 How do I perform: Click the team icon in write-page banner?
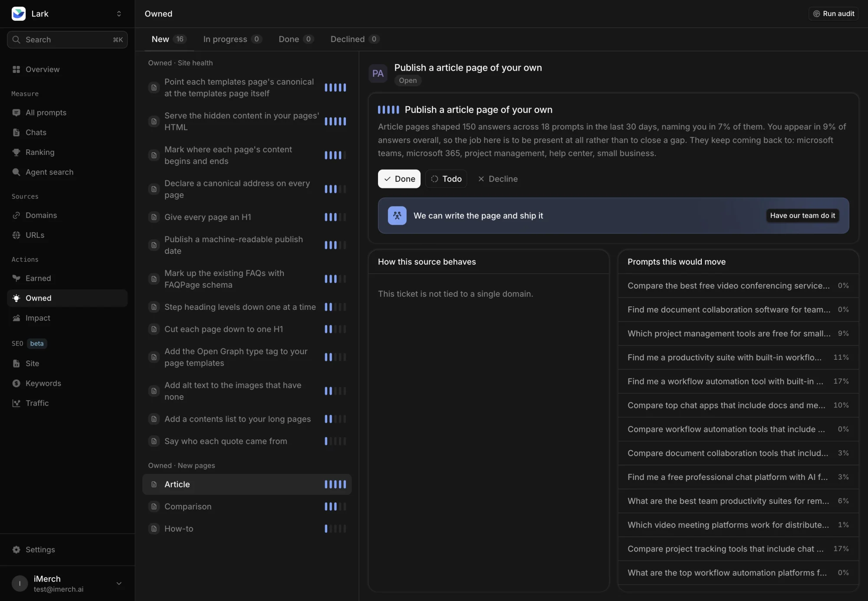(397, 216)
